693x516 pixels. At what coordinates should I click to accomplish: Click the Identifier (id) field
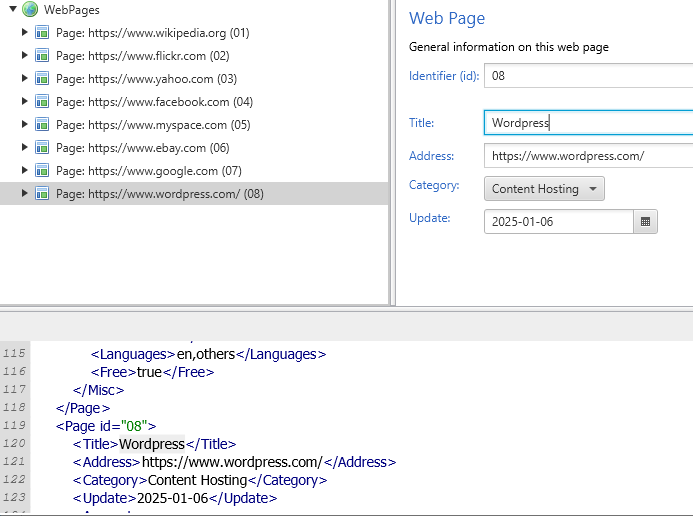pos(588,75)
